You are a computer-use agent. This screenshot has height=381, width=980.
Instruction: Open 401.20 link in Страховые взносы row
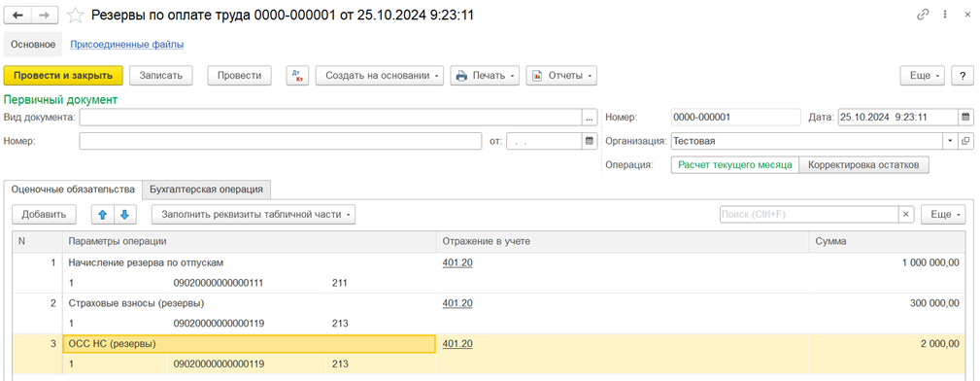pos(457,303)
